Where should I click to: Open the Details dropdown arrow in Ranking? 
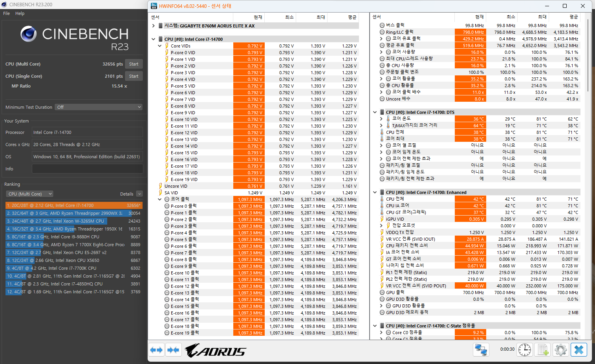pos(139,194)
